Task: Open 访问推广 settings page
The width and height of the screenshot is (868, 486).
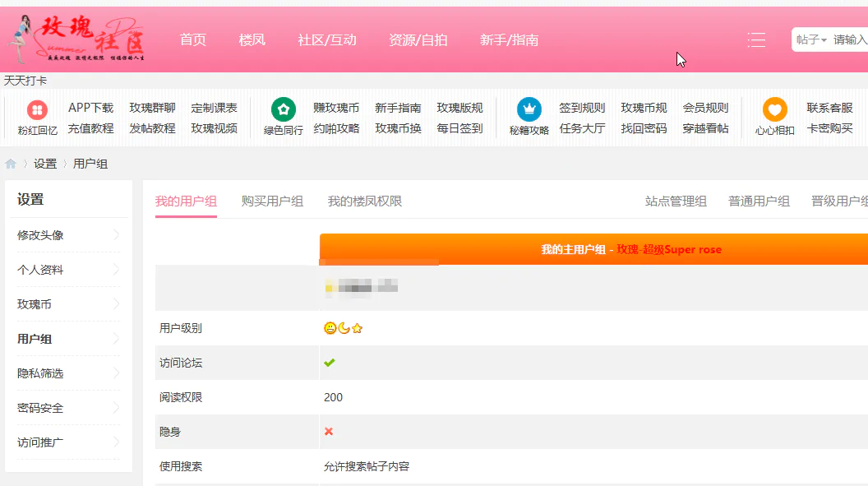Action: click(x=40, y=442)
